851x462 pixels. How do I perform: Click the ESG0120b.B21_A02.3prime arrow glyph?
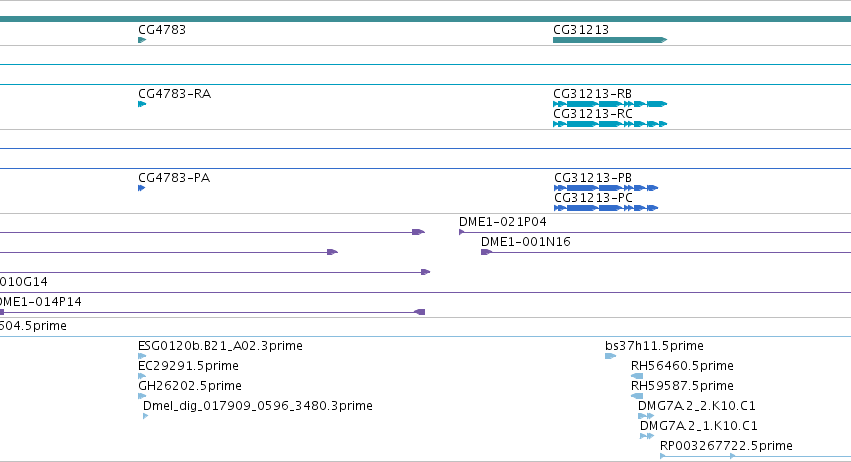click(x=142, y=356)
